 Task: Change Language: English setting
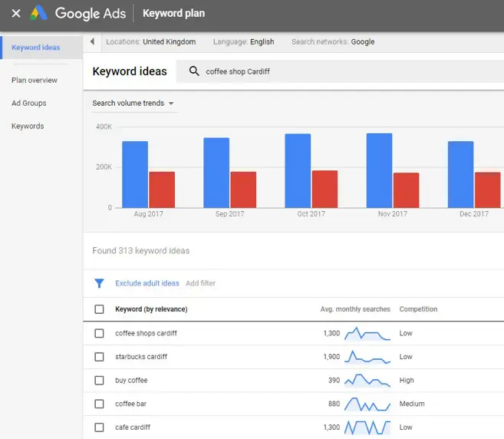click(244, 41)
